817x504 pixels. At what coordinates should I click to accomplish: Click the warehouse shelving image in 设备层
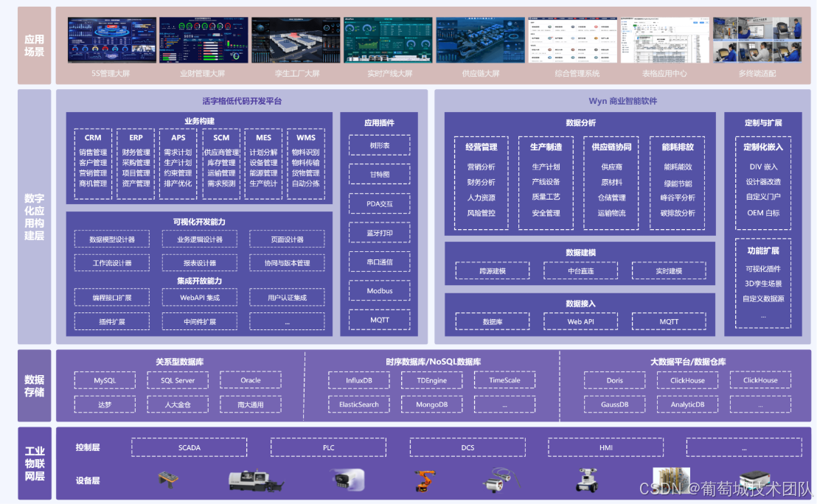pos(671,479)
